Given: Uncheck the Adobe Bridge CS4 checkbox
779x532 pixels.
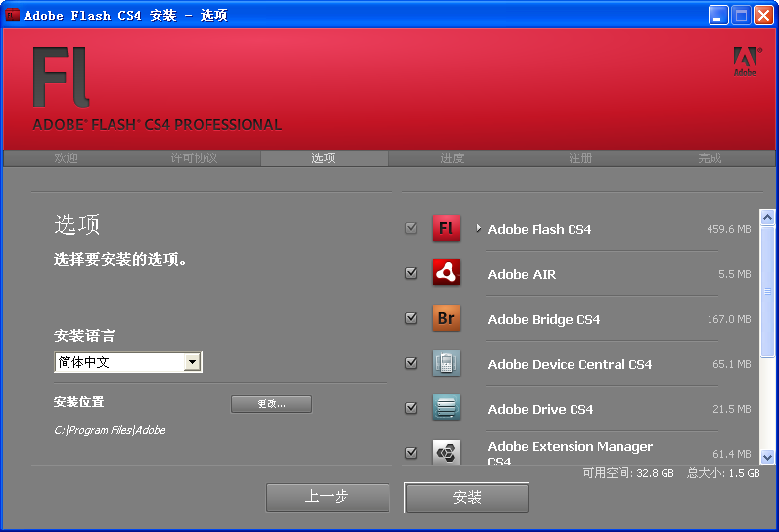Looking at the screenshot, I should point(411,318).
